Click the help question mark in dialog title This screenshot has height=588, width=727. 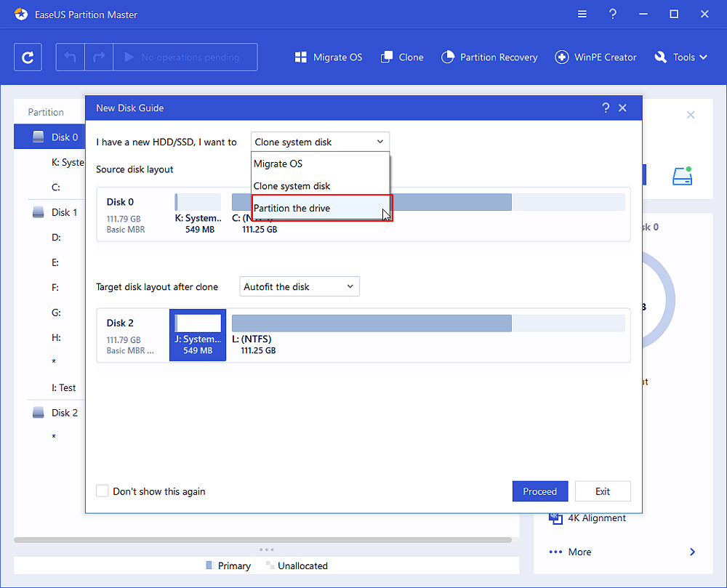pyautogui.click(x=606, y=108)
